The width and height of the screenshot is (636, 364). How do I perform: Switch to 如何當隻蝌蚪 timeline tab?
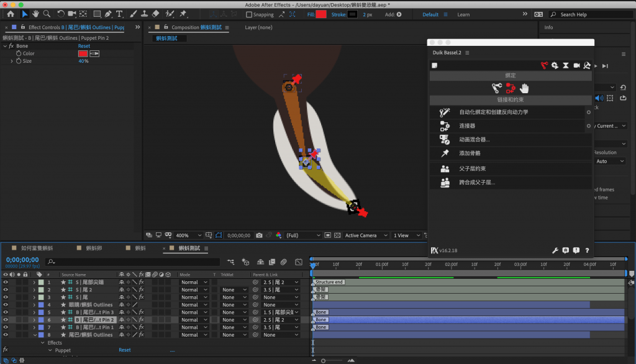pyautogui.click(x=37, y=248)
